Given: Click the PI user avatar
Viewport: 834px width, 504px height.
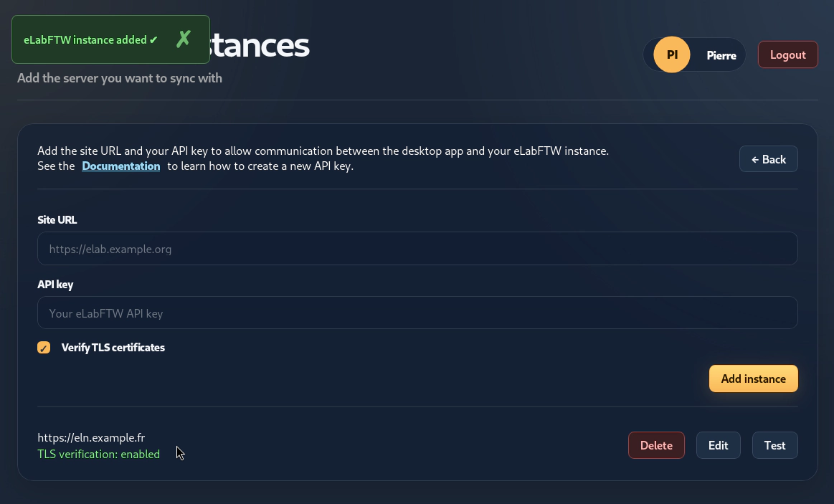Looking at the screenshot, I should click(x=672, y=54).
